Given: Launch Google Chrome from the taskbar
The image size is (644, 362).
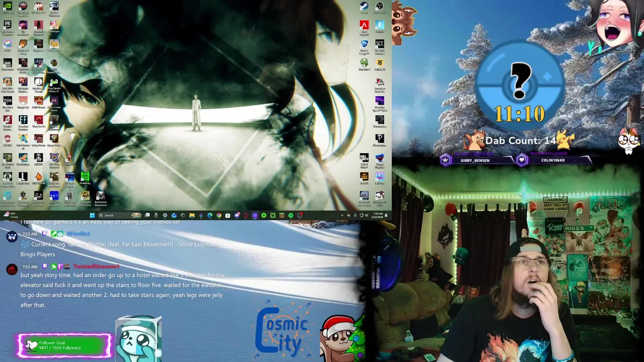Looking at the screenshot, I should tap(218, 215).
